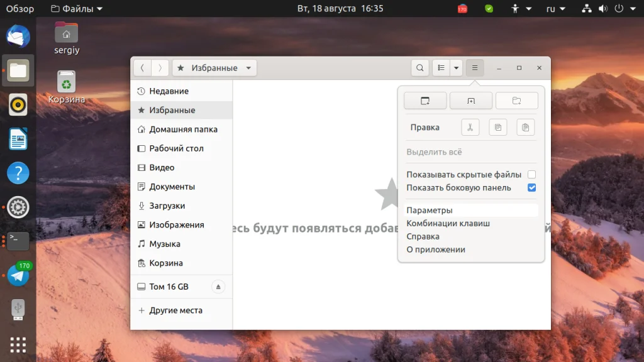The height and width of the screenshot is (362, 644).
Task: Close the hamburger menu button
Action: (x=475, y=68)
